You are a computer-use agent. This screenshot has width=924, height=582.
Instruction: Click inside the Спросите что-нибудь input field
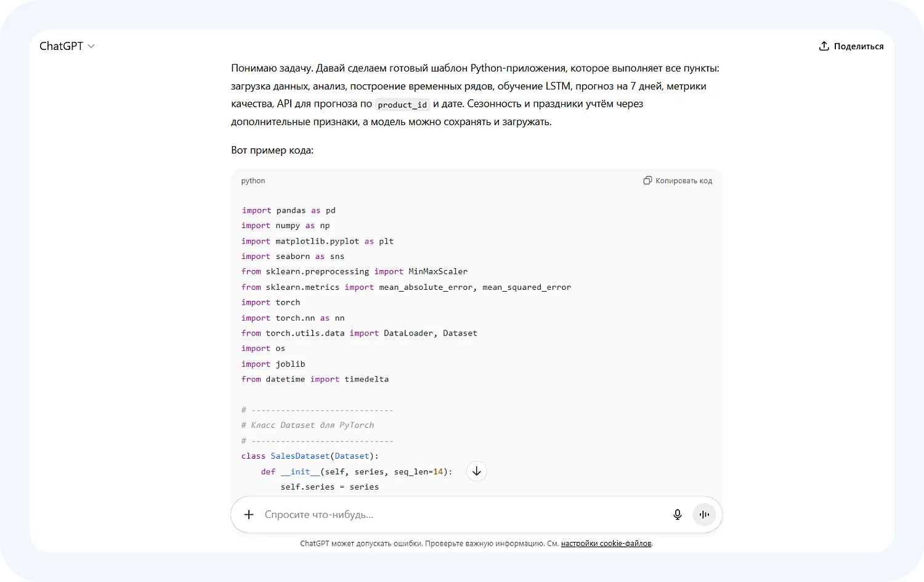point(431,514)
